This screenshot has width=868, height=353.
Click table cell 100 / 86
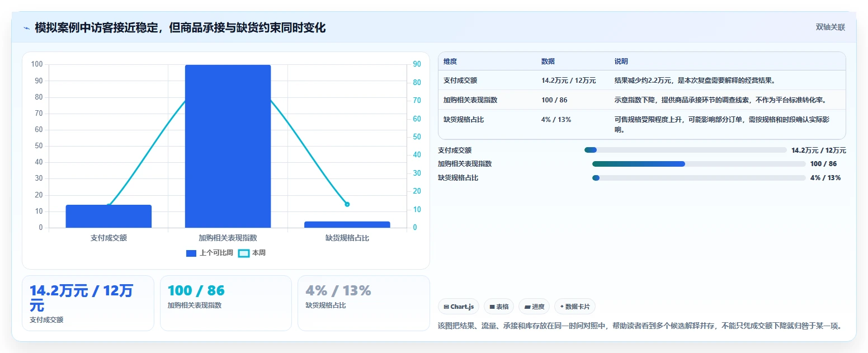(x=554, y=100)
